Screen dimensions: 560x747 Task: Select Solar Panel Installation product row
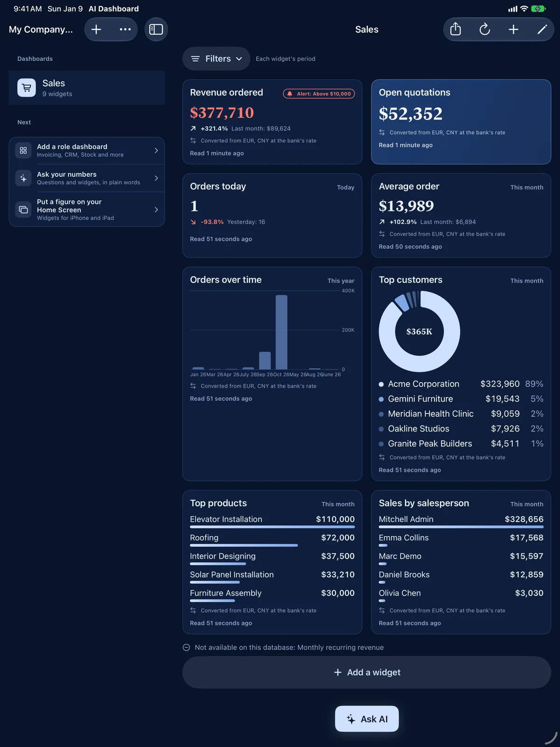272,577
